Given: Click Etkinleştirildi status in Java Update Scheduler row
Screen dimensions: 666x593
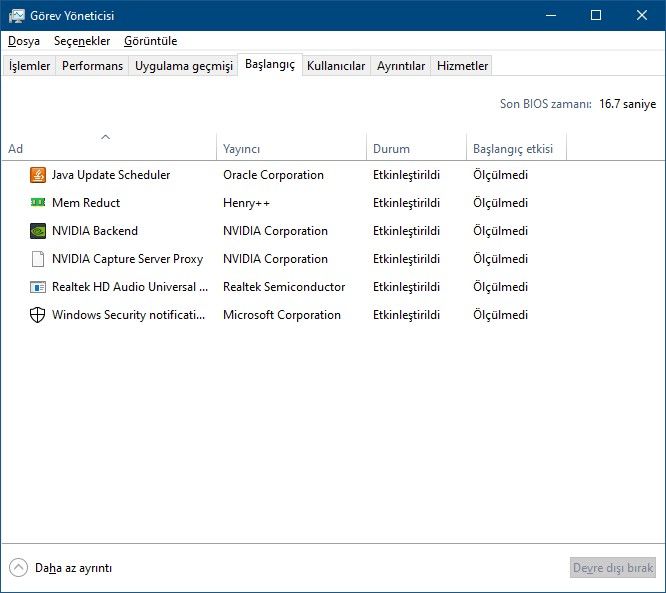Looking at the screenshot, I should (406, 175).
